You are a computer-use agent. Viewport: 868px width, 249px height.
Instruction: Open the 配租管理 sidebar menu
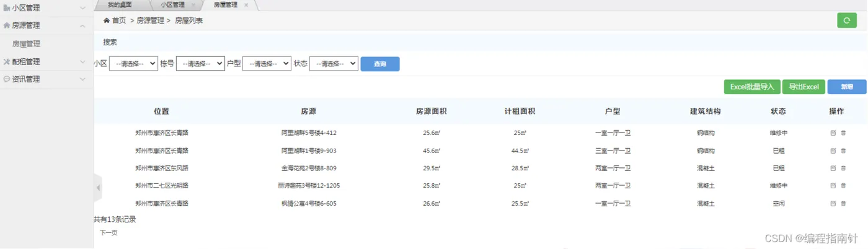pos(26,62)
